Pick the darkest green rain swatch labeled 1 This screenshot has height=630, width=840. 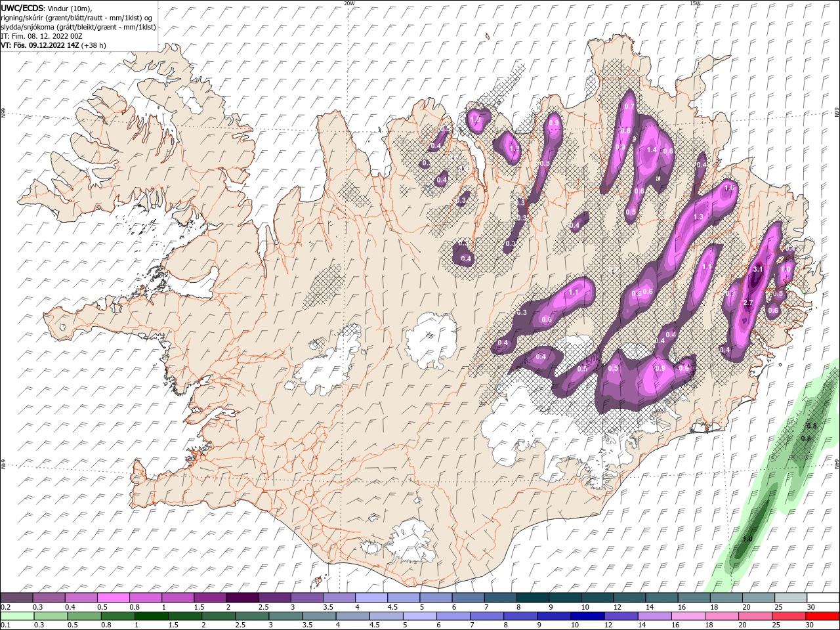pos(151,616)
